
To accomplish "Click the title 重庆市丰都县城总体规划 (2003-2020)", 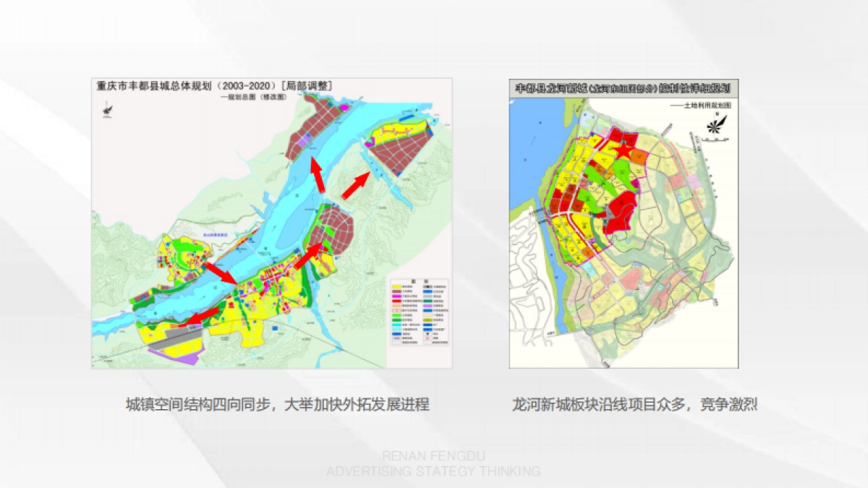I will click(x=214, y=85).
